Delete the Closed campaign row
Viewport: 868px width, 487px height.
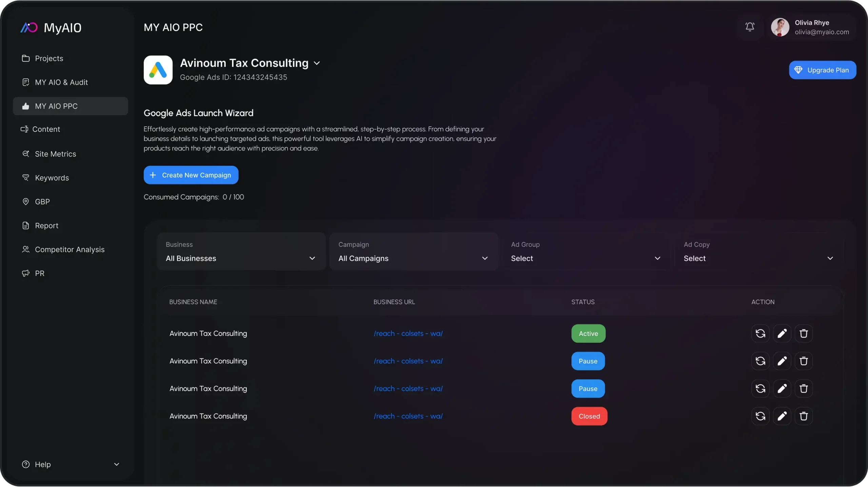point(804,416)
